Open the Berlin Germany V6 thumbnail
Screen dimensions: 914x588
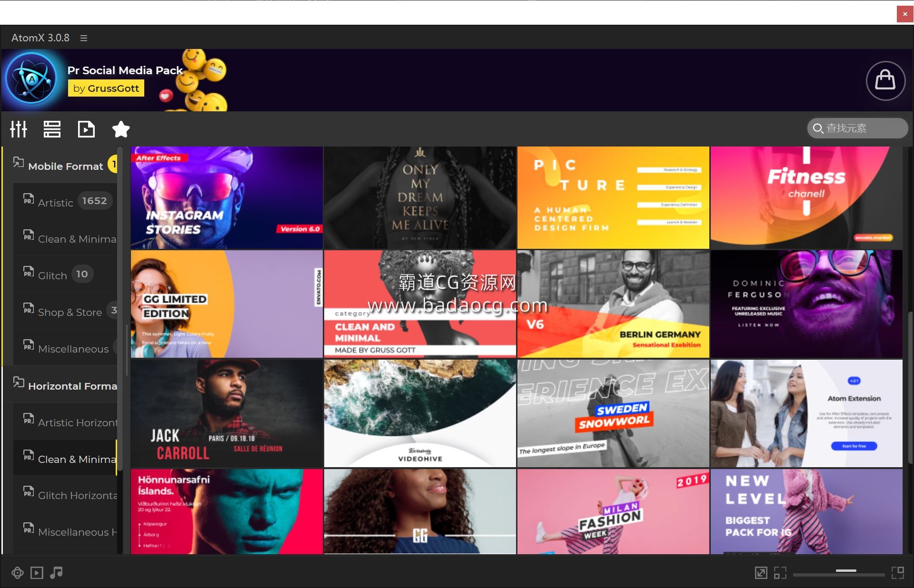pyautogui.click(x=613, y=304)
